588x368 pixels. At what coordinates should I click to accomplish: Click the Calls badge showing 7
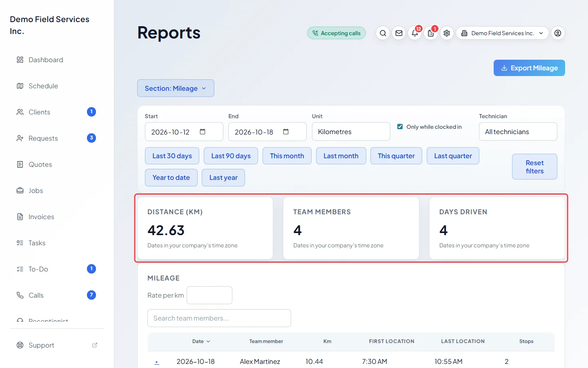(x=91, y=295)
